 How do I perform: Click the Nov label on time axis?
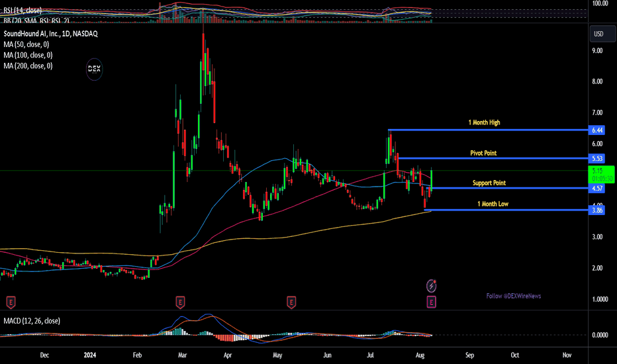[567, 355]
